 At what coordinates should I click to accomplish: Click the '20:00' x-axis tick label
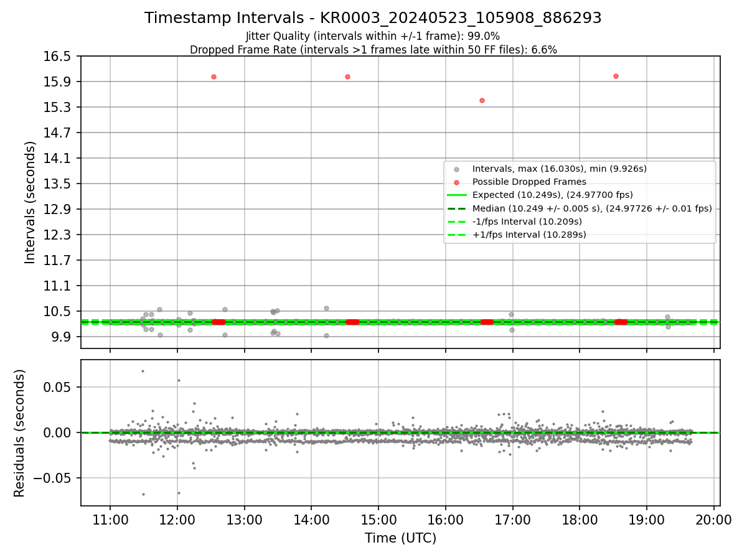pyautogui.click(x=713, y=520)
